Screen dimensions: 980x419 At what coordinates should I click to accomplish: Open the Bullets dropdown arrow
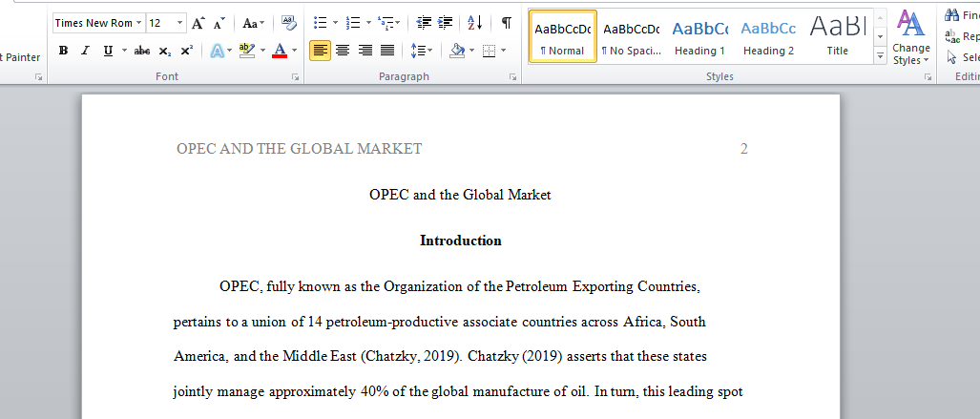[x=335, y=23]
